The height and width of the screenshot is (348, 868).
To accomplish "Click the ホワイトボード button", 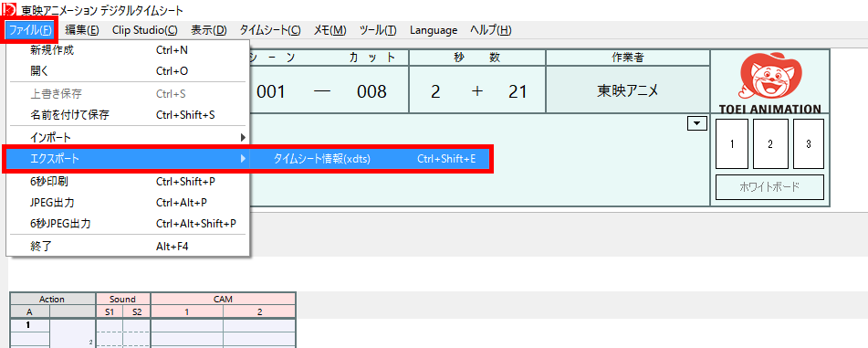I will (x=769, y=187).
